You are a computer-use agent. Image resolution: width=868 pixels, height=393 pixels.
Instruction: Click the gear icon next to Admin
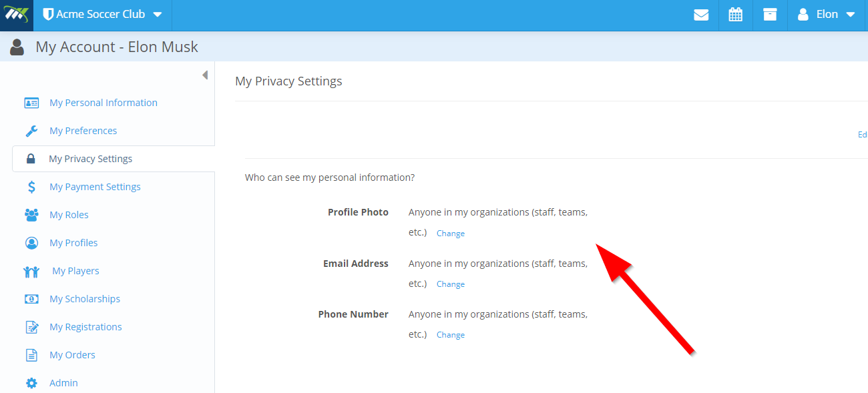click(x=31, y=383)
